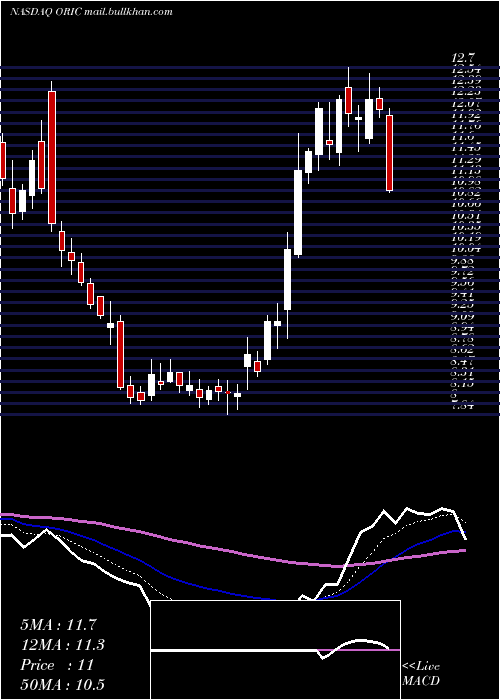Select the 12MA : 11.3 readout
The image size is (500, 700).
point(62,645)
